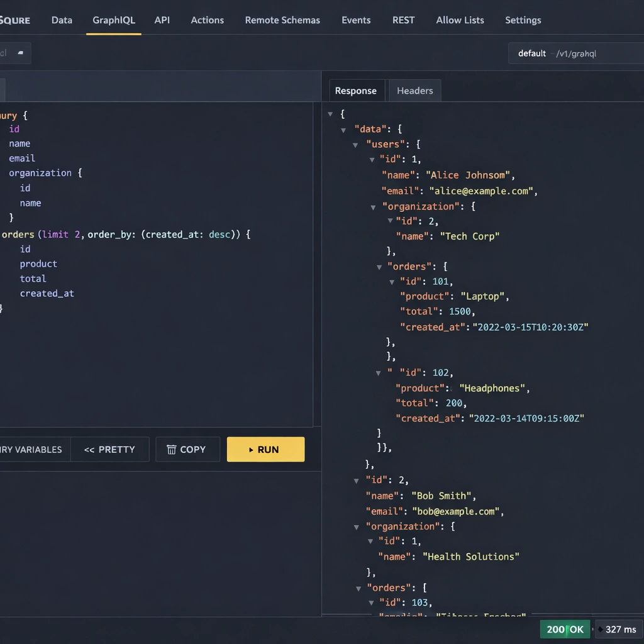Image resolution: width=644 pixels, height=644 pixels.
Task: Click the play icon on RUN button
Action: [x=251, y=450]
